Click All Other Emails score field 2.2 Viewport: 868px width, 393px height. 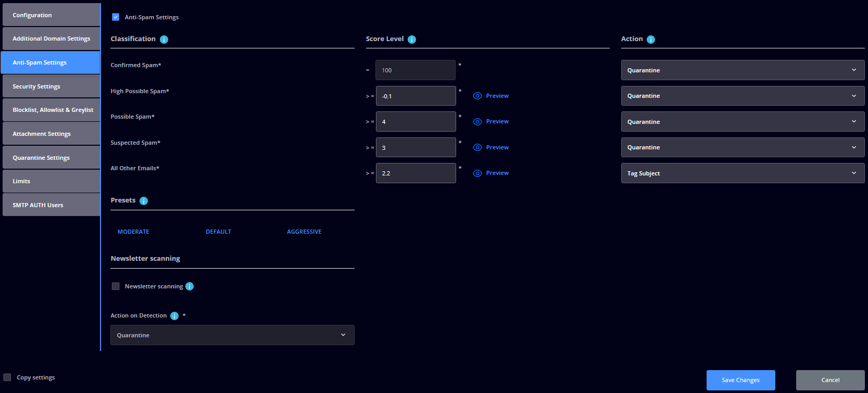coord(416,173)
